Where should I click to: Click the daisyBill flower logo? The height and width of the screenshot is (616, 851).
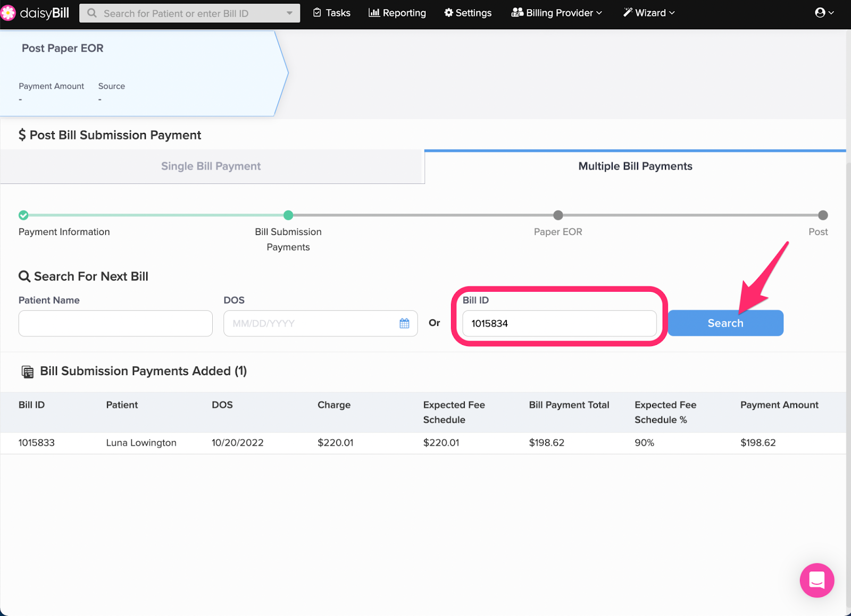click(x=8, y=13)
